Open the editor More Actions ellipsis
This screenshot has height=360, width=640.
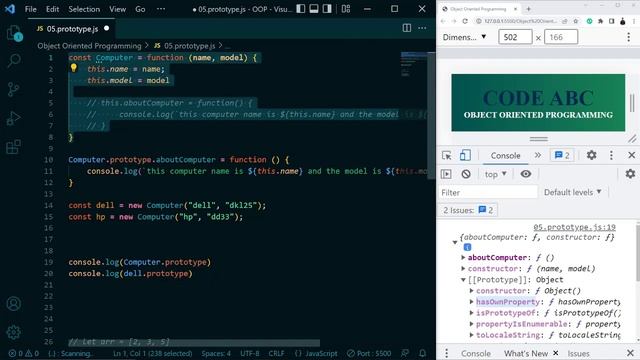click(x=422, y=28)
